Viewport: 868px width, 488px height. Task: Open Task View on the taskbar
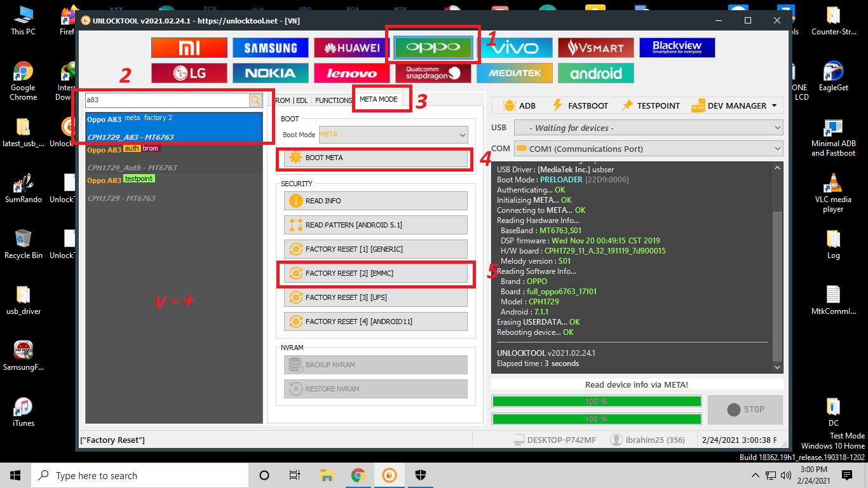295,475
